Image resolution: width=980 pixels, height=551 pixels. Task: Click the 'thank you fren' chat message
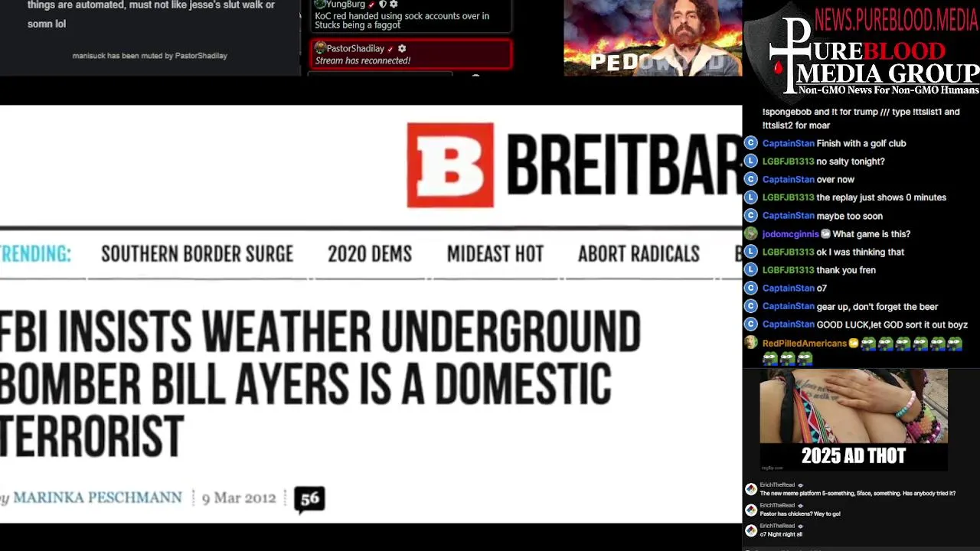point(846,270)
